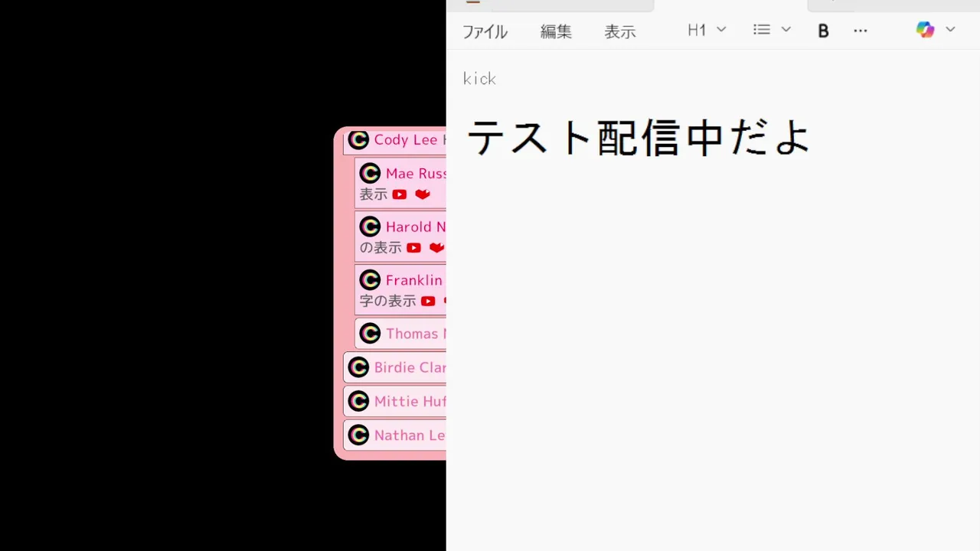
Task: Click the heart icon in Mae Russ message
Action: point(423,194)
